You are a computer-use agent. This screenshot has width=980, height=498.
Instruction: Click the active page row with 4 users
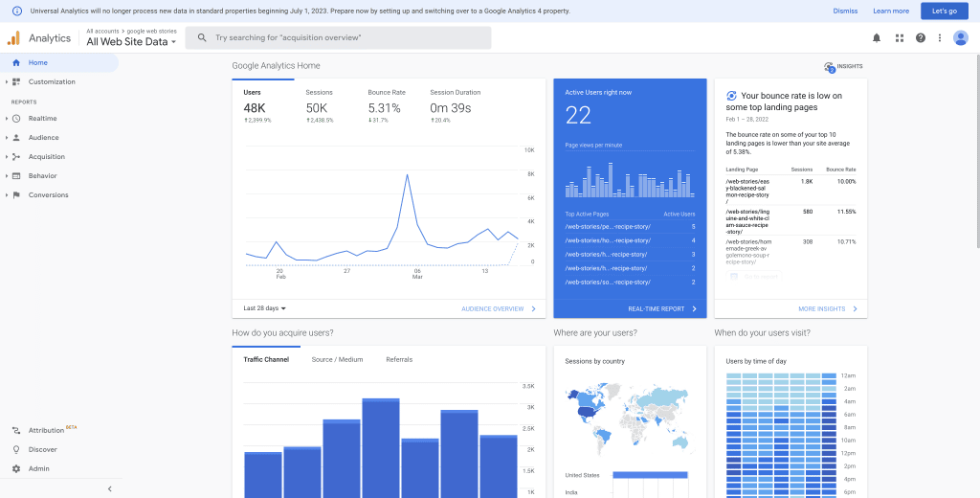[x=630, y=240]
